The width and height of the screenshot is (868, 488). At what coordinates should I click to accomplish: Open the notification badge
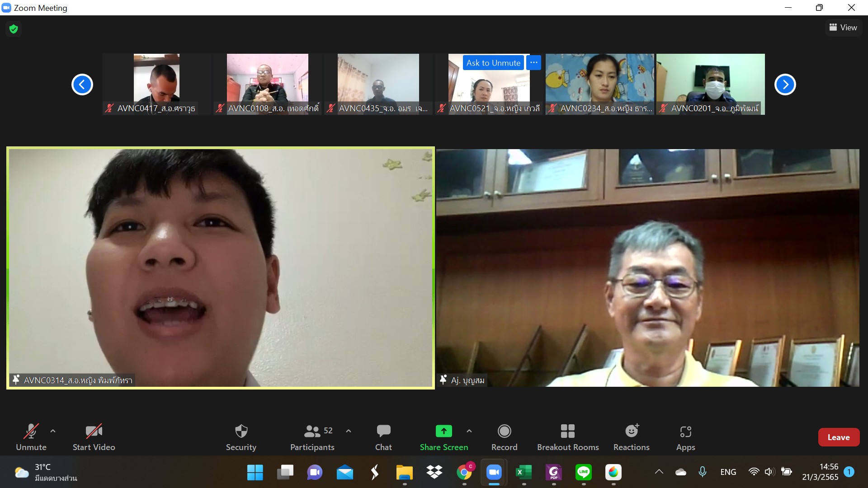pos(849,472)
